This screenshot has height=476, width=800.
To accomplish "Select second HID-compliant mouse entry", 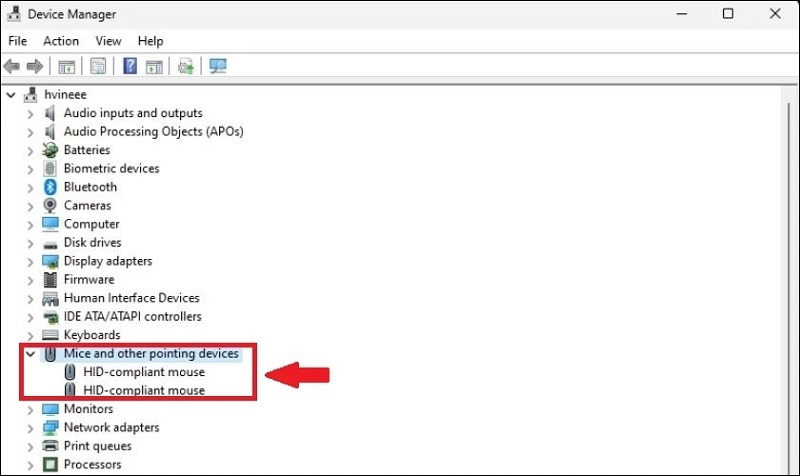I will point(144,390).
